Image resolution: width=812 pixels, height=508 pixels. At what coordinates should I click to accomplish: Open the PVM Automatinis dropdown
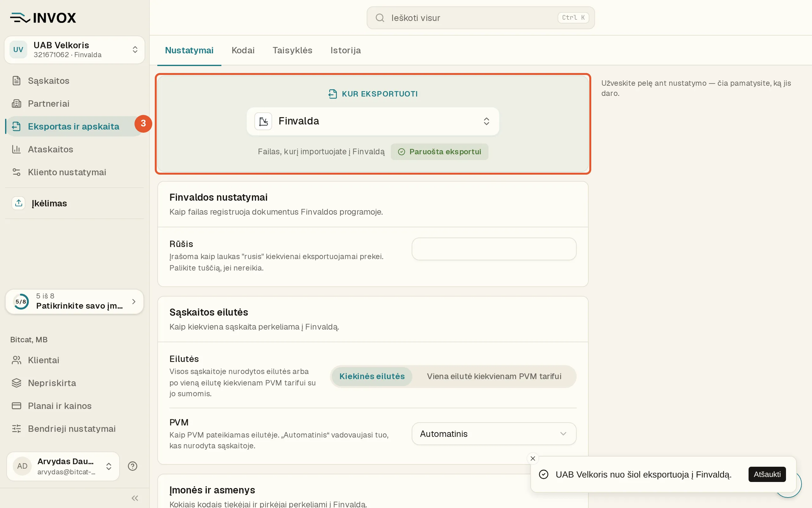(x=494, y=434)
